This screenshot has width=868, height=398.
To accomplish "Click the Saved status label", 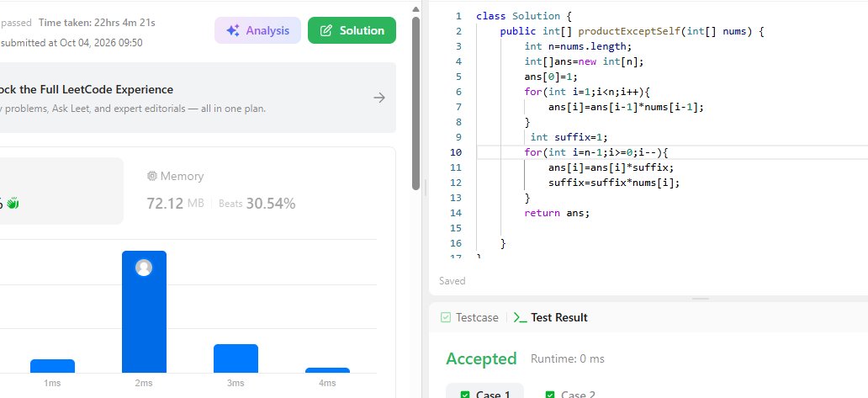I will click(453, 281).
